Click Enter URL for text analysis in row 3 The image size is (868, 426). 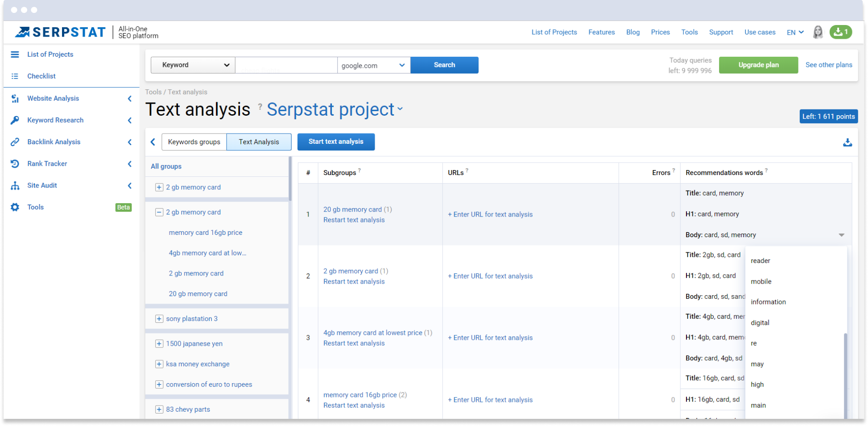coord(490,338)
